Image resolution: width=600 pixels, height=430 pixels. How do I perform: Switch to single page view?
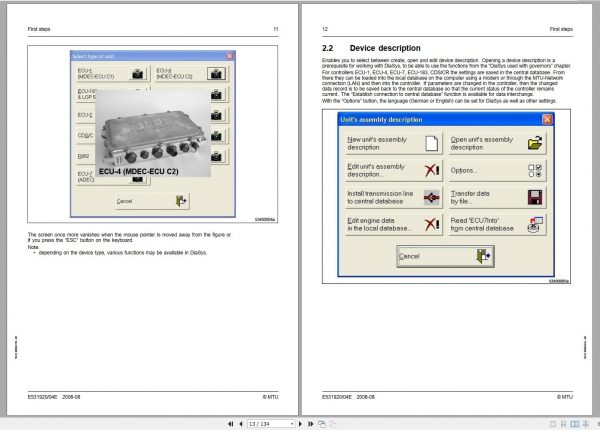tap(553, 424)
